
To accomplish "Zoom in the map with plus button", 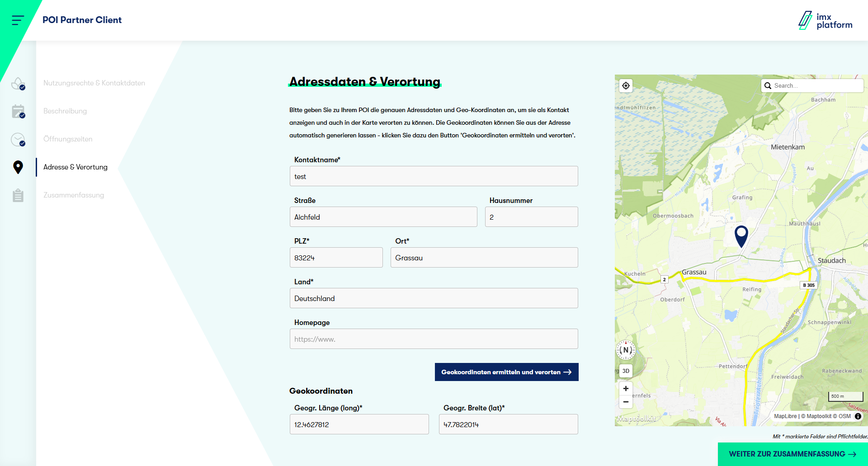I will (x=626, y=389).
